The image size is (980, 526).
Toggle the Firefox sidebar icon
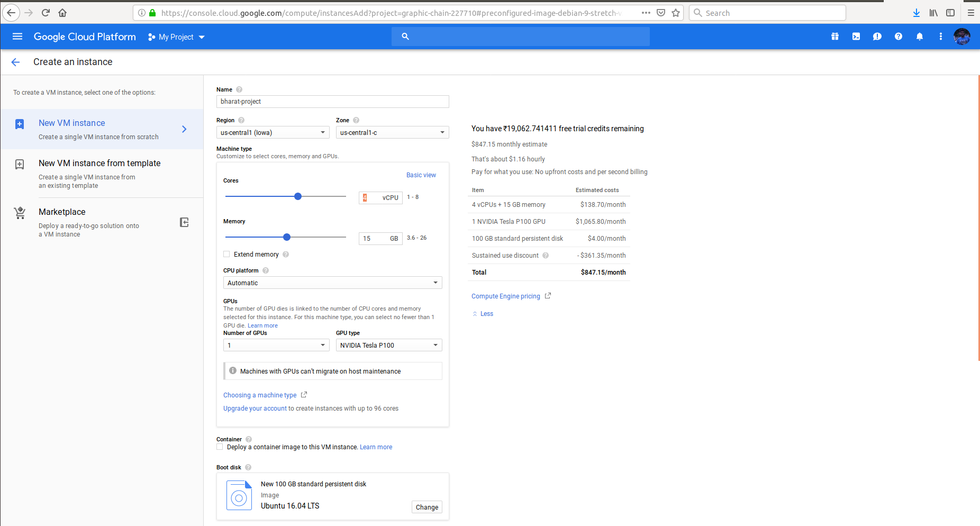click(950, 13)
